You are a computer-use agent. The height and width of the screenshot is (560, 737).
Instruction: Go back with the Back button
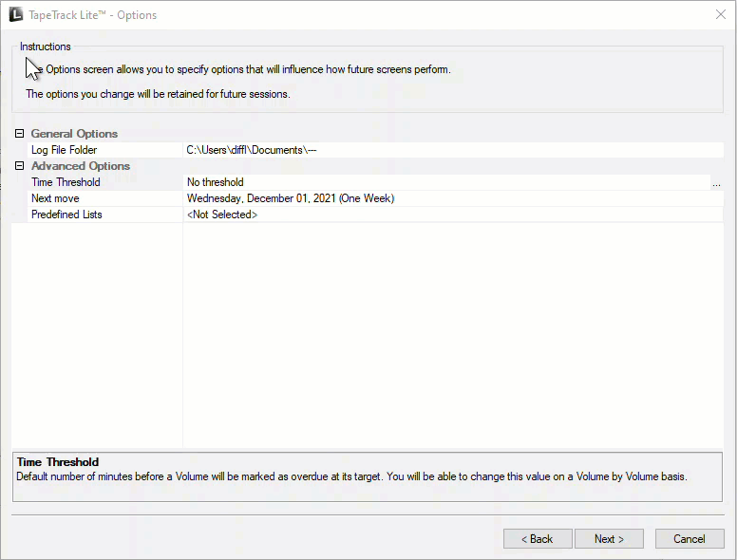tap(538, 538)
